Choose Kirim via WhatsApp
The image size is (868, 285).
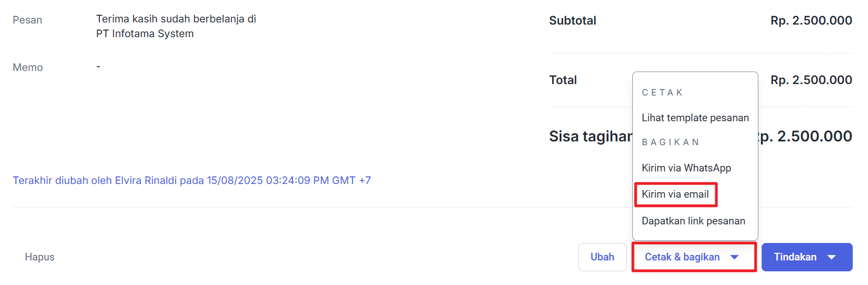pos(686,168)
